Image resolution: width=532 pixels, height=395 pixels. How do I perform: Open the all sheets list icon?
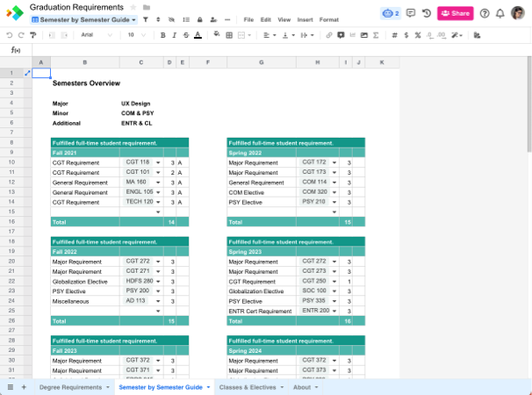tap(11, 387)
